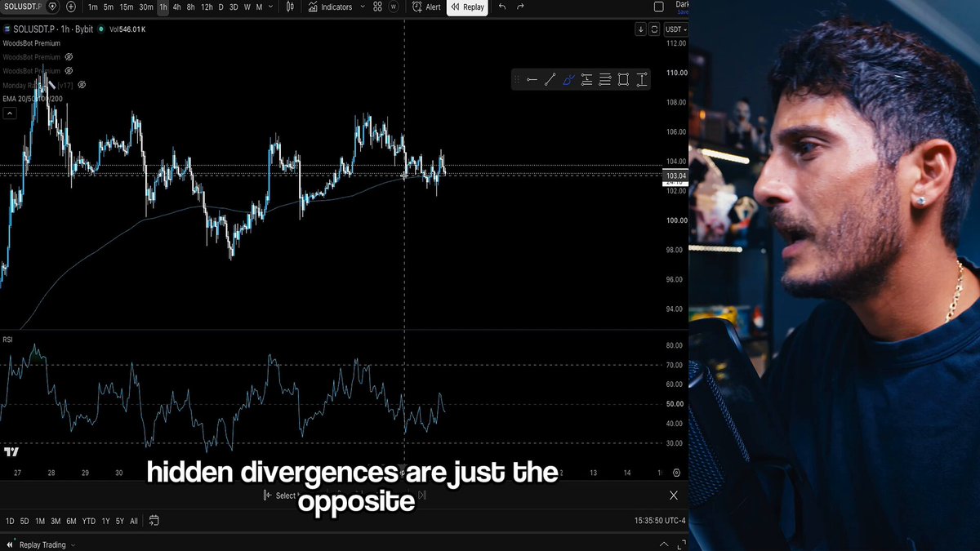Show the second hidden WoodsBot Premium indicator

click(x=69, y=71)
